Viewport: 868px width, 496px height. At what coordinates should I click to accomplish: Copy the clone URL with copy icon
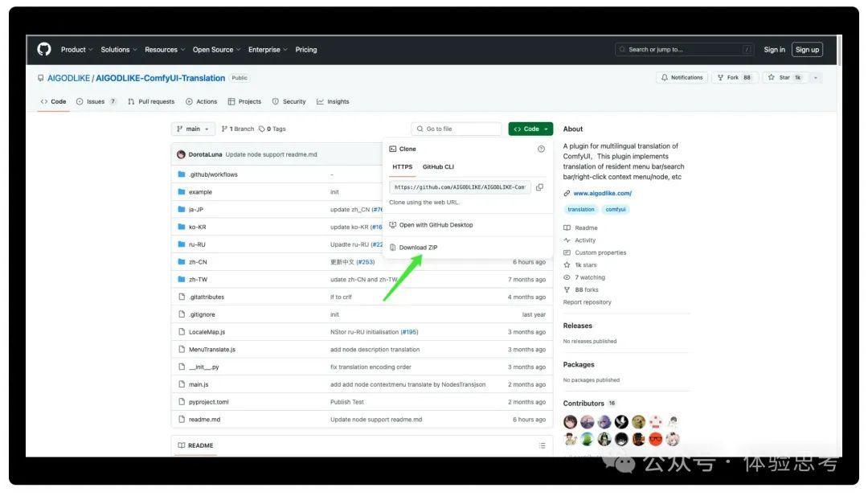tap(540, 187)
